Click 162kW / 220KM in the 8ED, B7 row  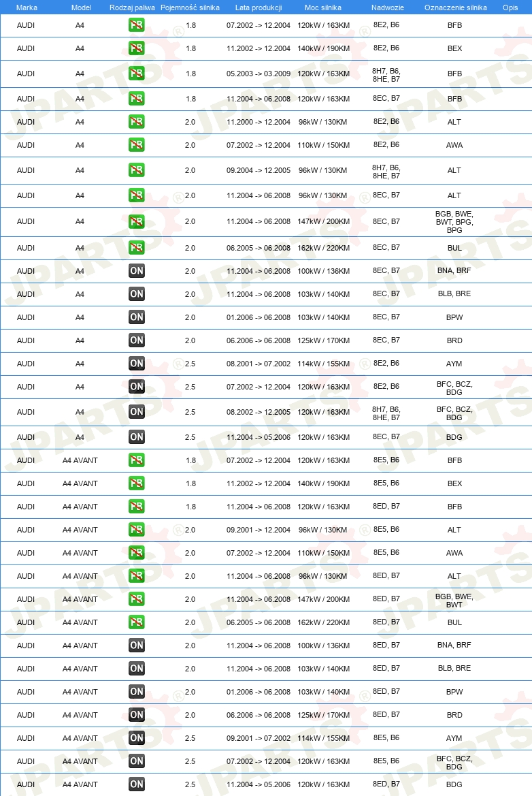[x=324, y=622]
